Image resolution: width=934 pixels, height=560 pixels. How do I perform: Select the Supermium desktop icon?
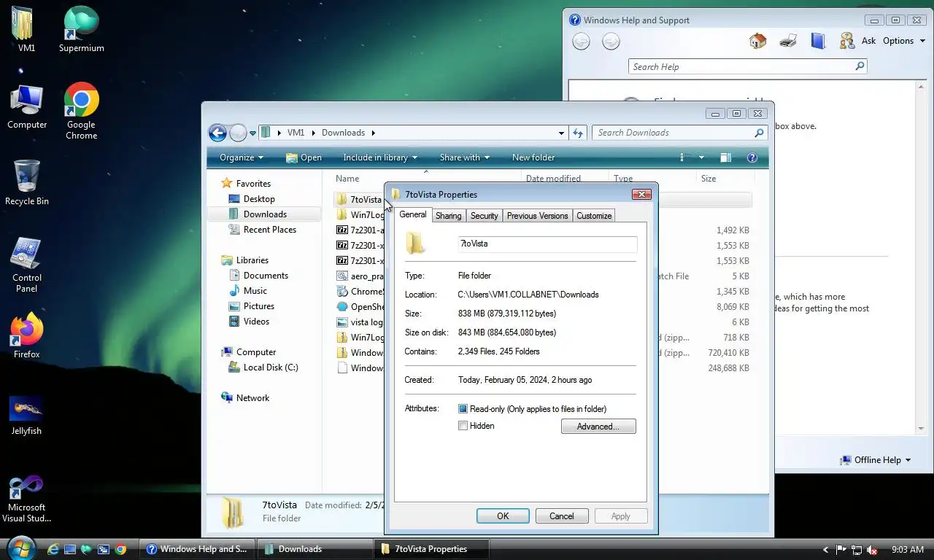coord(81,29)
